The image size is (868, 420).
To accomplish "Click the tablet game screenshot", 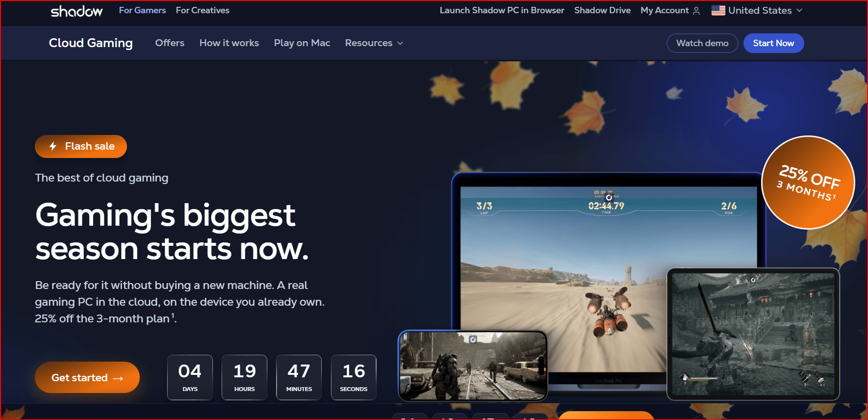I will 753,334.
